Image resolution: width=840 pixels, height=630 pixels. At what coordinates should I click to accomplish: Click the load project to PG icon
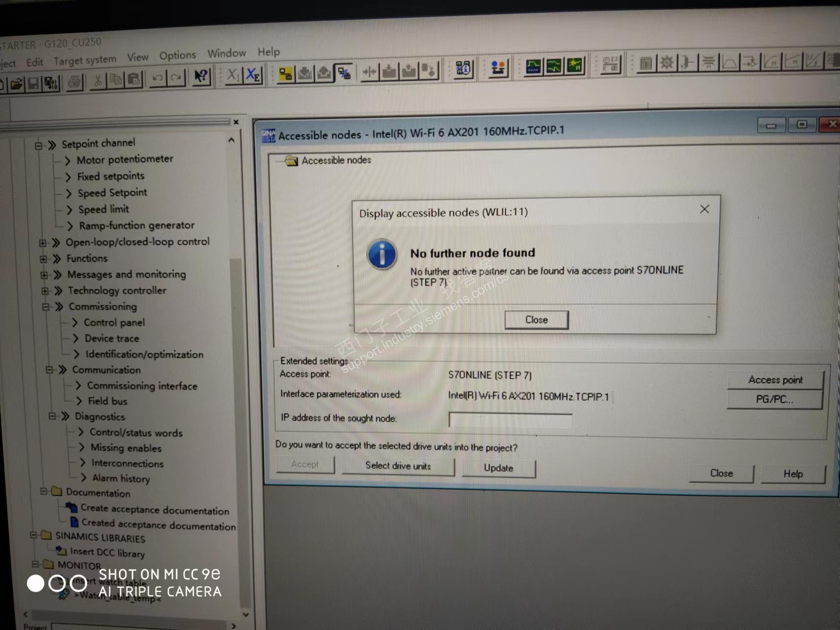324,73
